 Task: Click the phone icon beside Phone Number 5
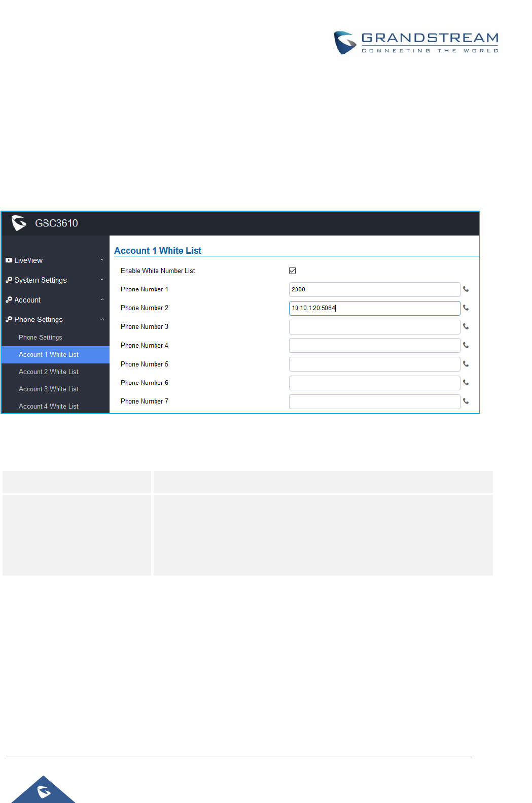tap(466, 364)
